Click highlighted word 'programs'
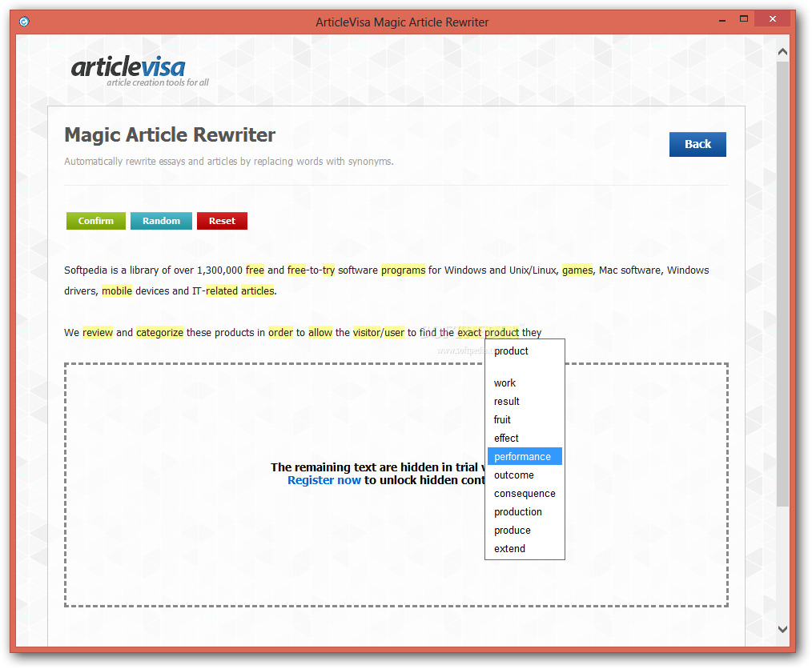The height and width of the screenshot is (669, 812). pos(403,270)
